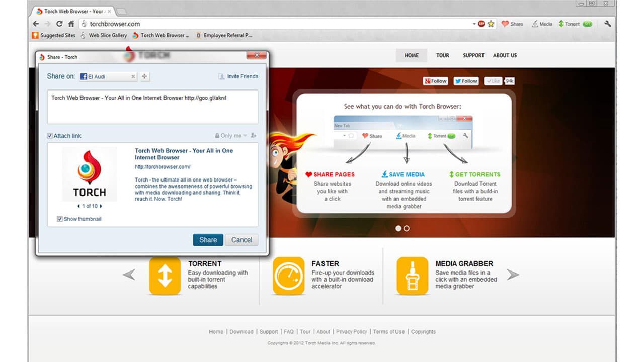
Task: Click the next arrow on the 1 of 10 thumbnail
Action: (x=100, y=206)
